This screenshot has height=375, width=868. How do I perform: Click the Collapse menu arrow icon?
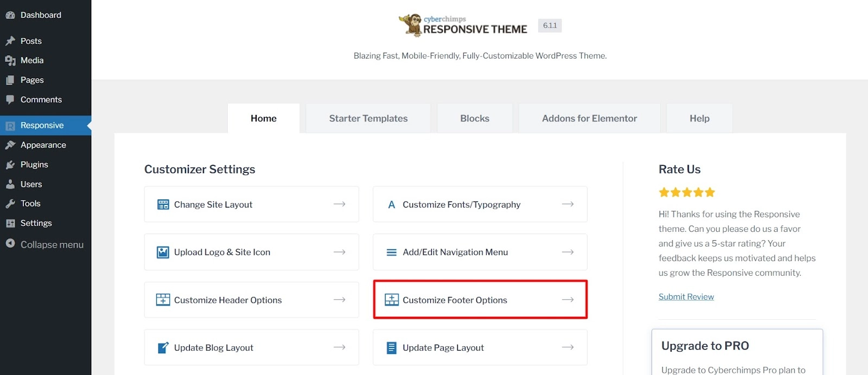pos(10,244)
